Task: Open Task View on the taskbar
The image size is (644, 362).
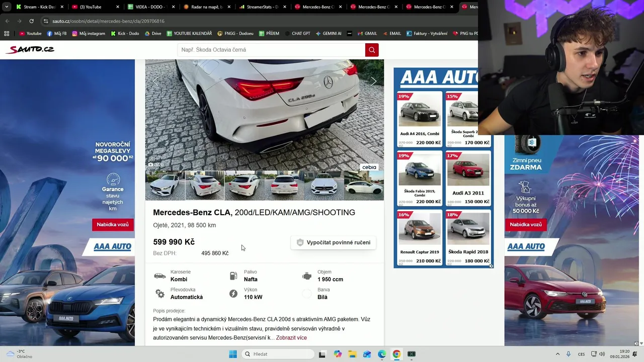Action: pyautogui.click(x=322, y=354)
